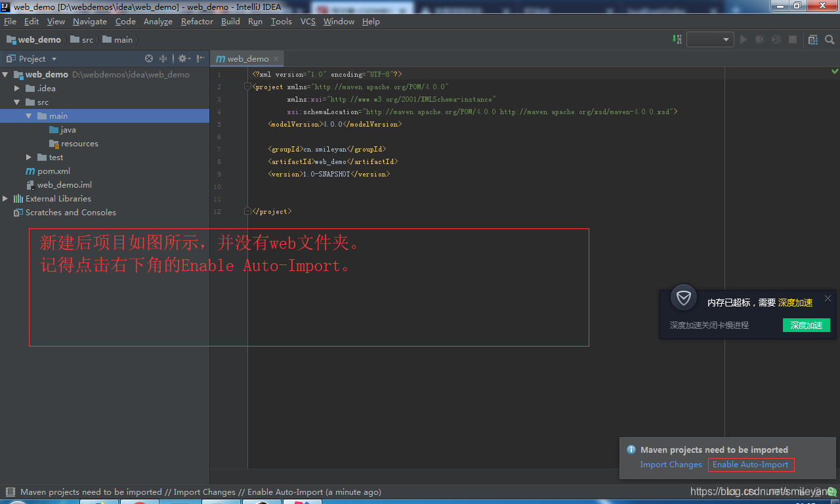Viewport: 840px width, 504px height.
Task: Collapse the src folder arrow
Action: 17,102
